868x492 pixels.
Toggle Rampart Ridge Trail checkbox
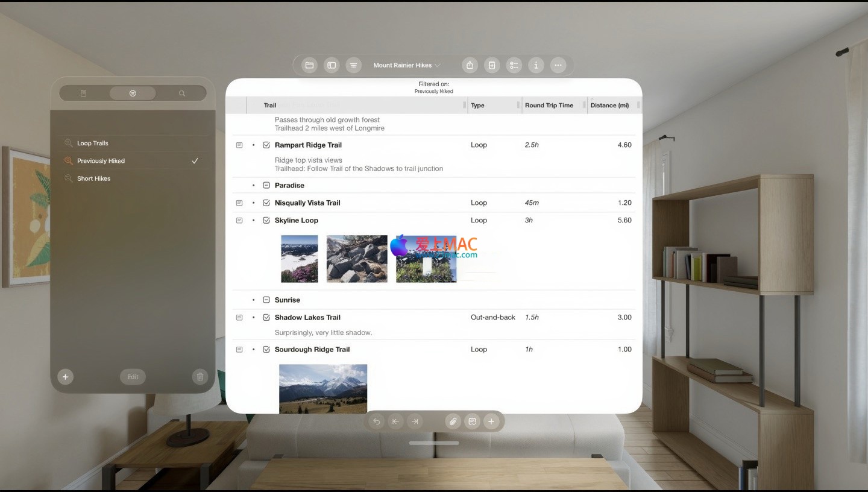coord(266,145)
